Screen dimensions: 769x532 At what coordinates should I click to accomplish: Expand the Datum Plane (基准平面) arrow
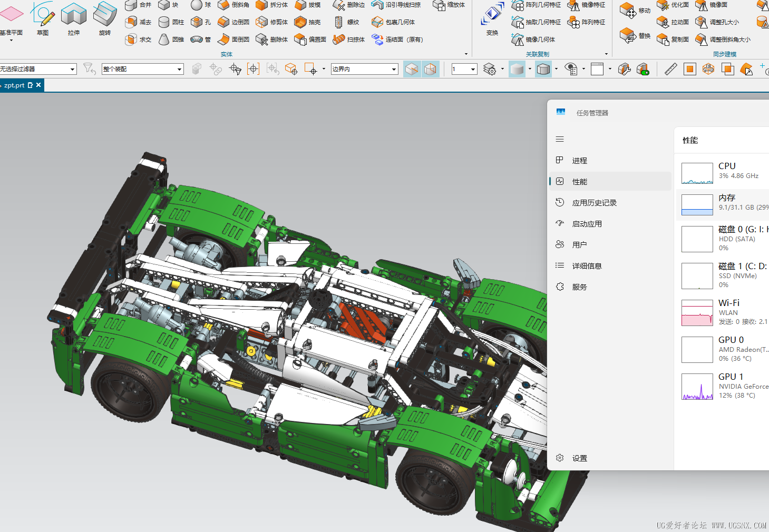point(11,41)
